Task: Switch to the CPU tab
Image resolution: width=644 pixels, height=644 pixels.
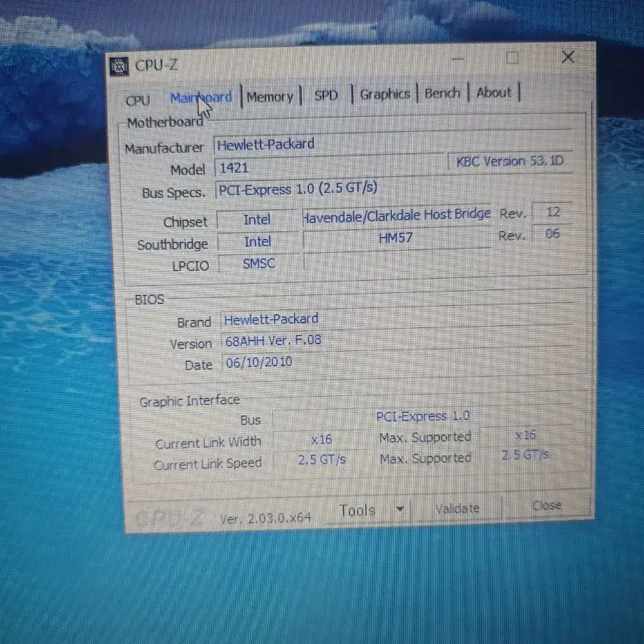Action: coord(137,101)
